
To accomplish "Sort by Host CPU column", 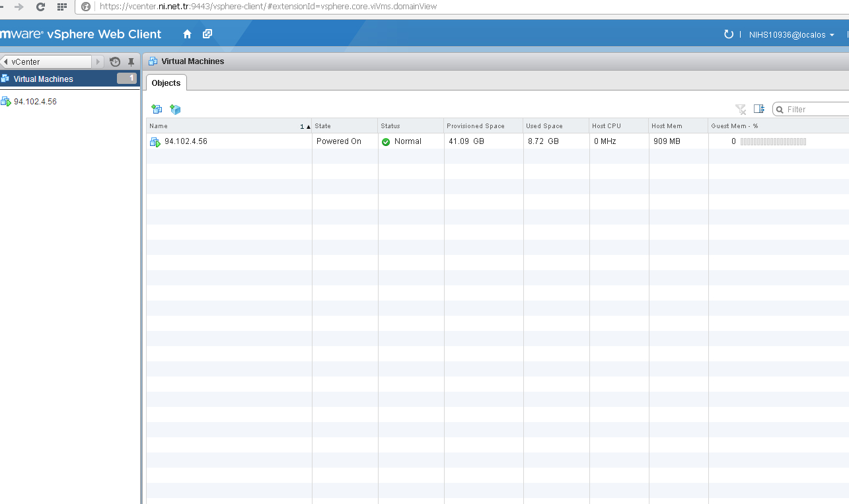I will coord(619,126).
